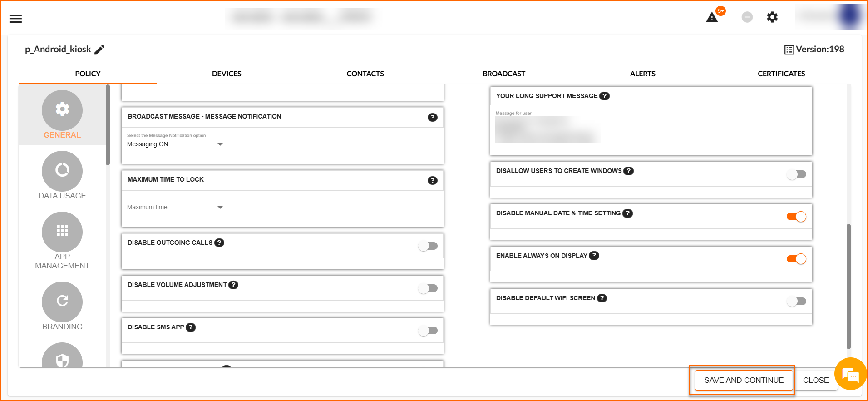
Task: Show help for Broadcast Message notification
Action: coord(433,117)
